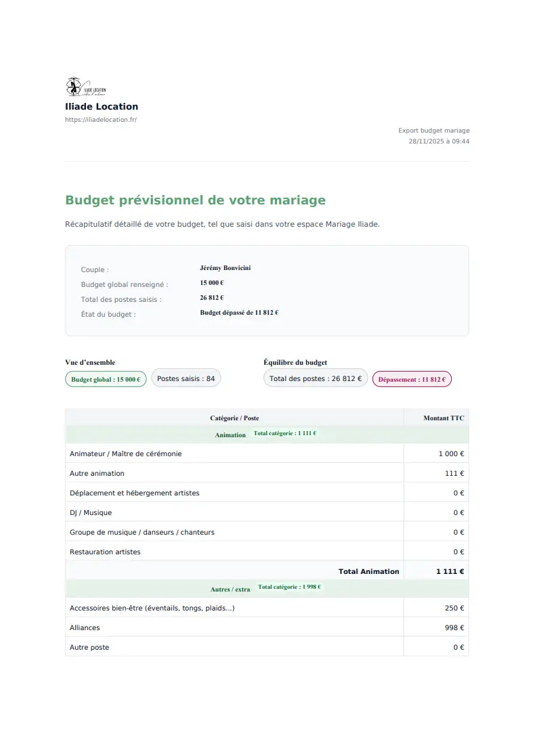Click the 'Iliade Location' company name
Viewport: 535px width, 756px height.
click(102, 106)
